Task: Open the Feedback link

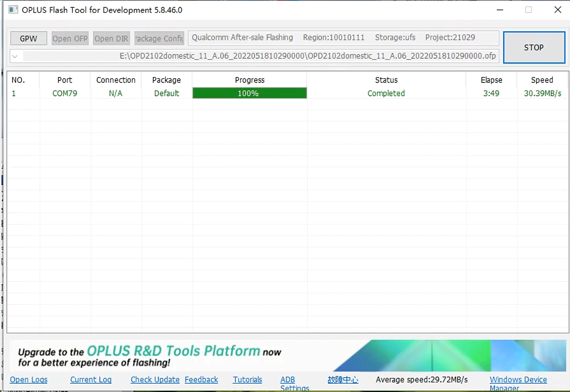Action: (202, 380)
